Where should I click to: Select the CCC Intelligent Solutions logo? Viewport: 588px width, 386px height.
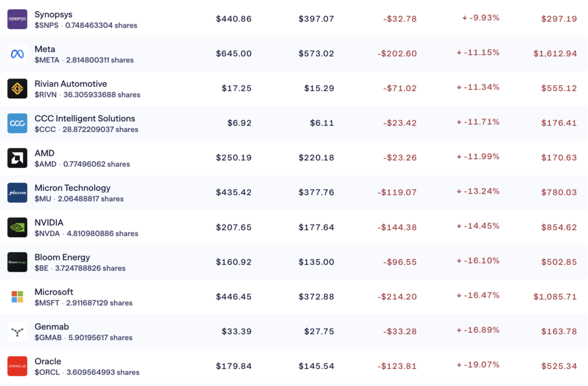(x=17, y=123)
